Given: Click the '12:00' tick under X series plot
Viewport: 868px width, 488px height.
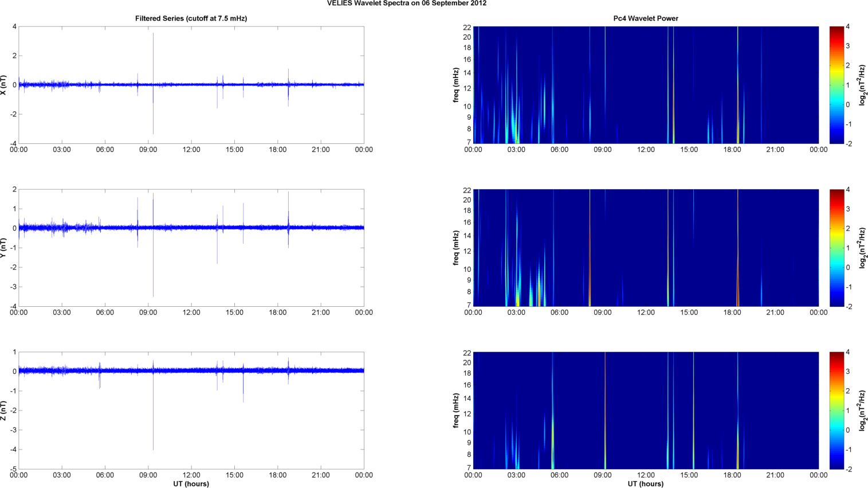Looking at the screenshot, I should (191, 150).
